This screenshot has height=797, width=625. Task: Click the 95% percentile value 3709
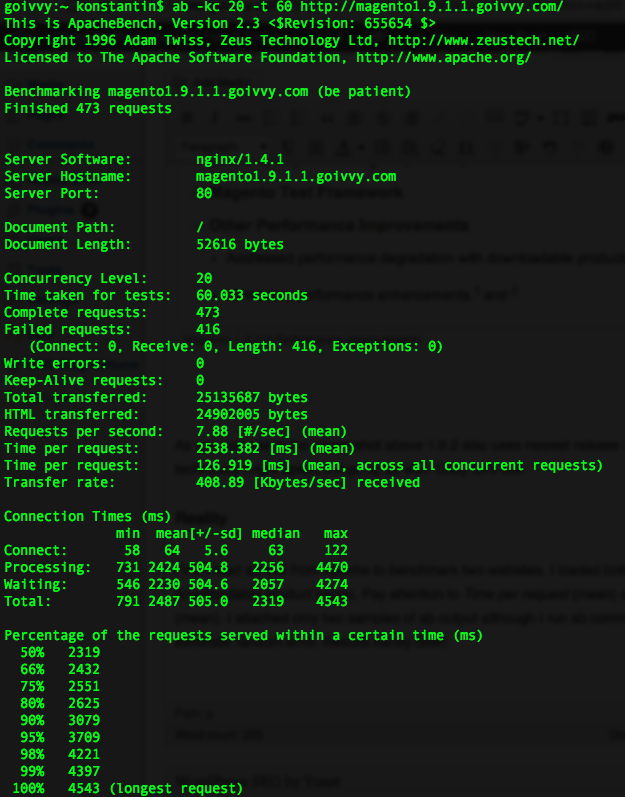tap(84, 738)
